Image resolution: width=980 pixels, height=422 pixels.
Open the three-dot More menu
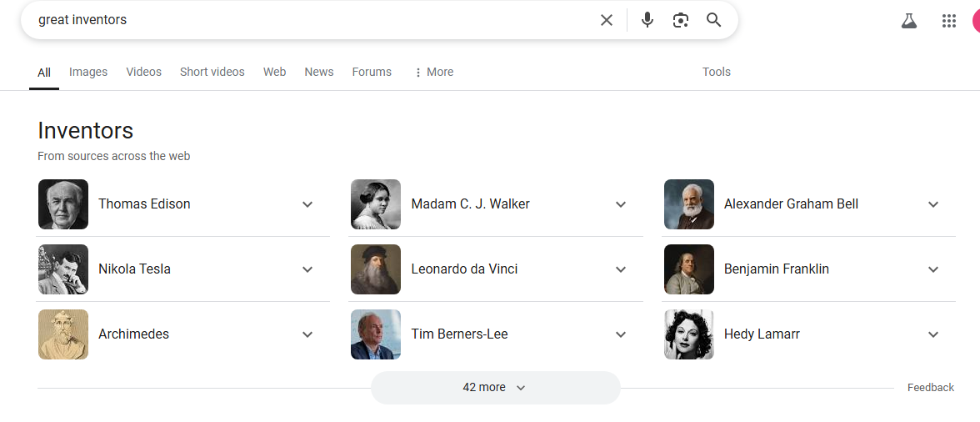click(433, 72)
